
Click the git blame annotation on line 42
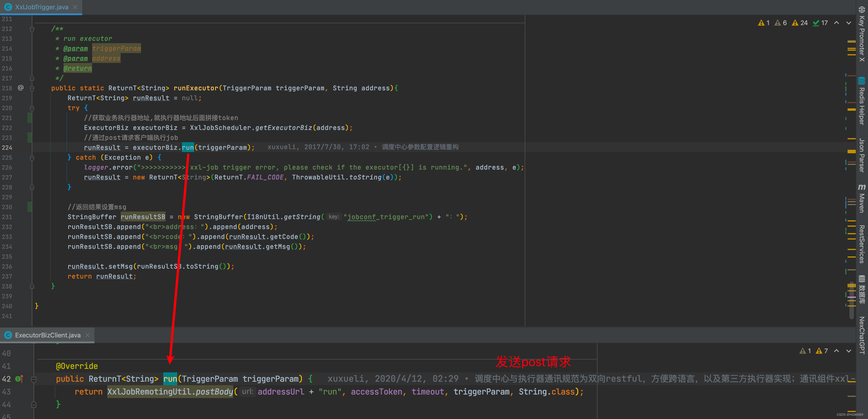click(591, 379)
